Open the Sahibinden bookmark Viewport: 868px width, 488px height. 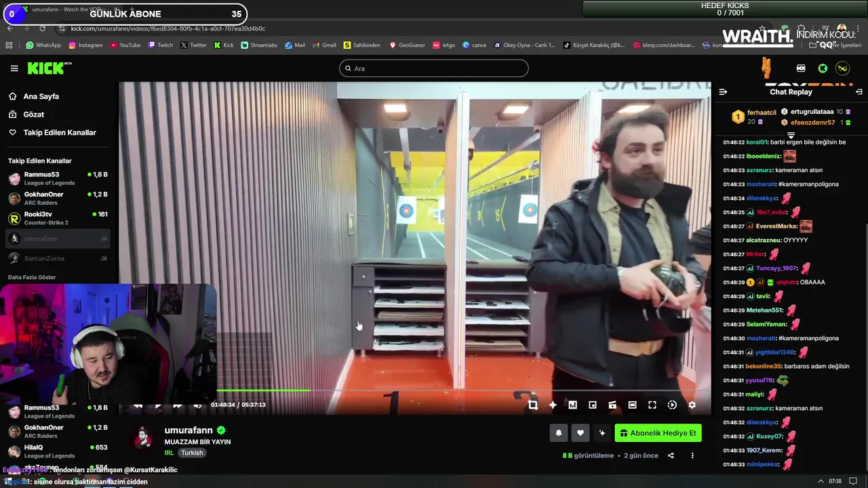362,45
